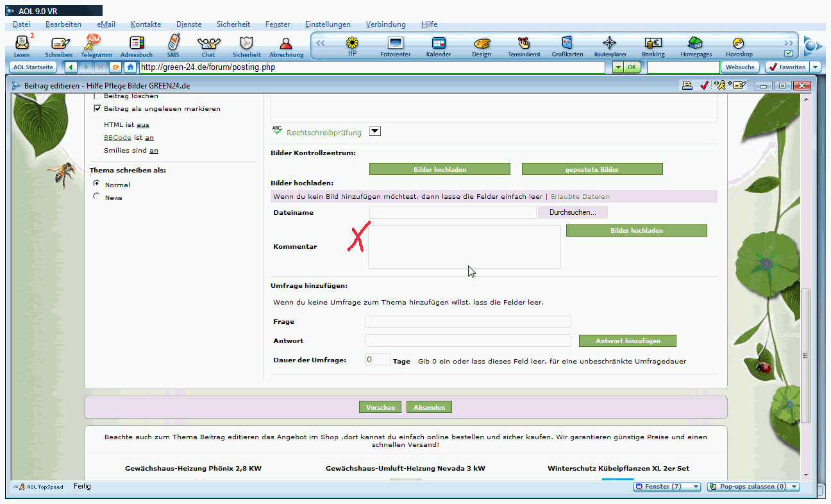The width and height of the screenshot is (831, 504).
Task: Open the Routenplaner icon
Action: tap(609, 45)
